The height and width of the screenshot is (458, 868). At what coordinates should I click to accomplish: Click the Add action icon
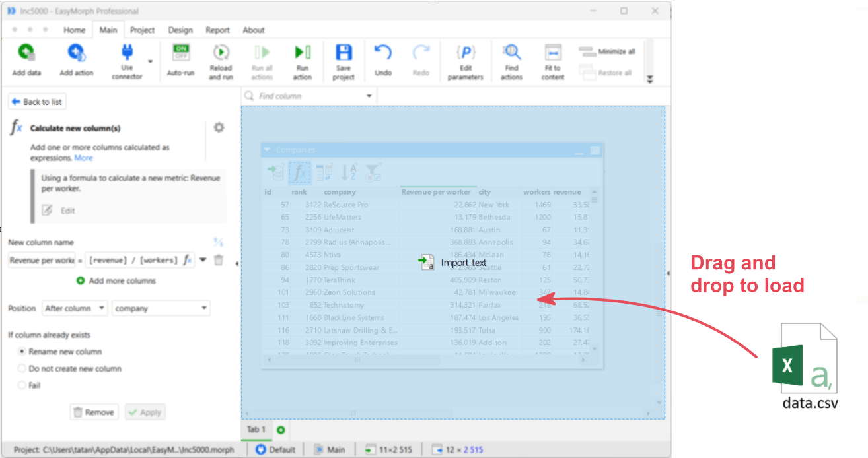point(76,53)
